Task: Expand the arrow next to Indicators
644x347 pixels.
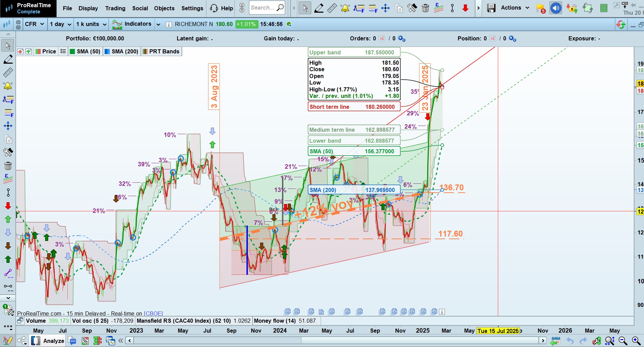Action: [158, 24]
